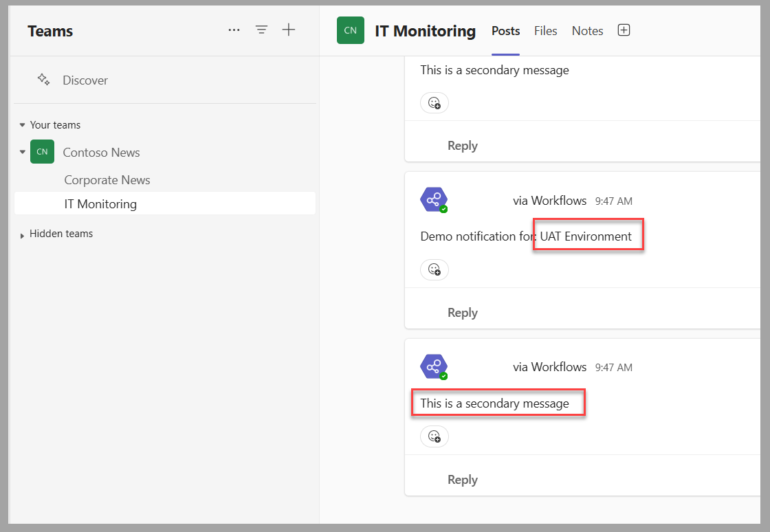Open the Discover icon in the sidebar
770x532 pixels.
43,80
